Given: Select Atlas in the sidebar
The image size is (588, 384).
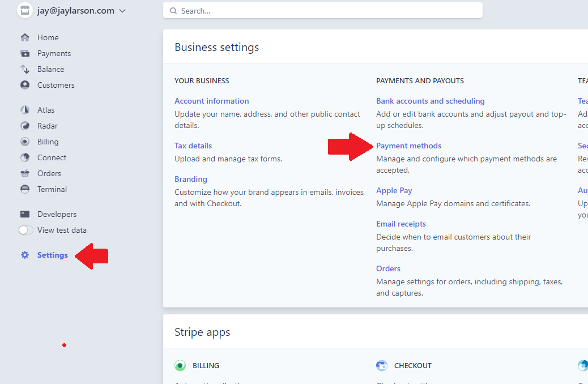Looking at the screenshot, I should (46, 110).
